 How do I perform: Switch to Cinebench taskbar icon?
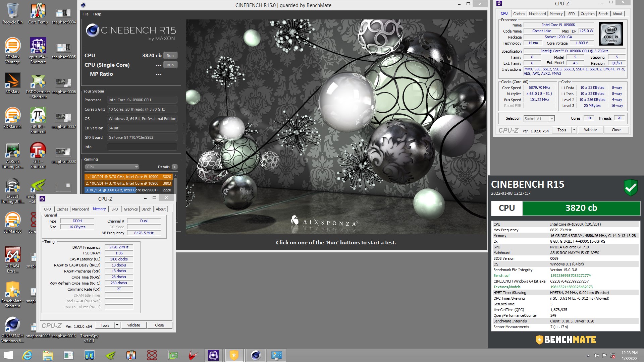point(256,355)
